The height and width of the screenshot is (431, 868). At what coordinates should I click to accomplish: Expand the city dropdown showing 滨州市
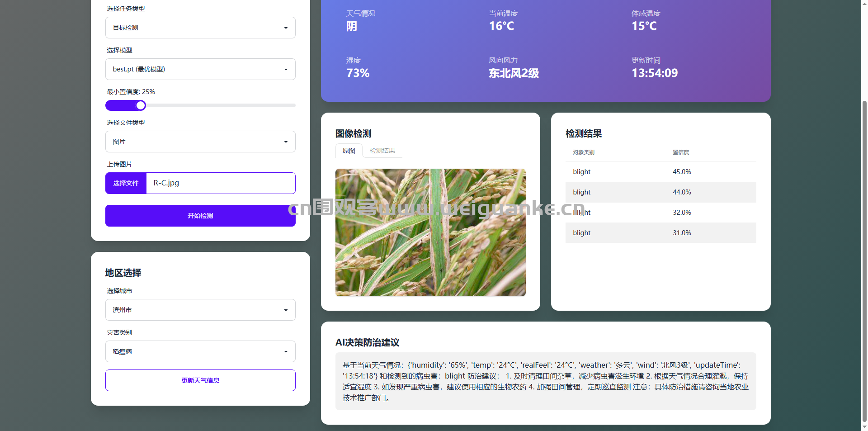click(x=200, y=310)
